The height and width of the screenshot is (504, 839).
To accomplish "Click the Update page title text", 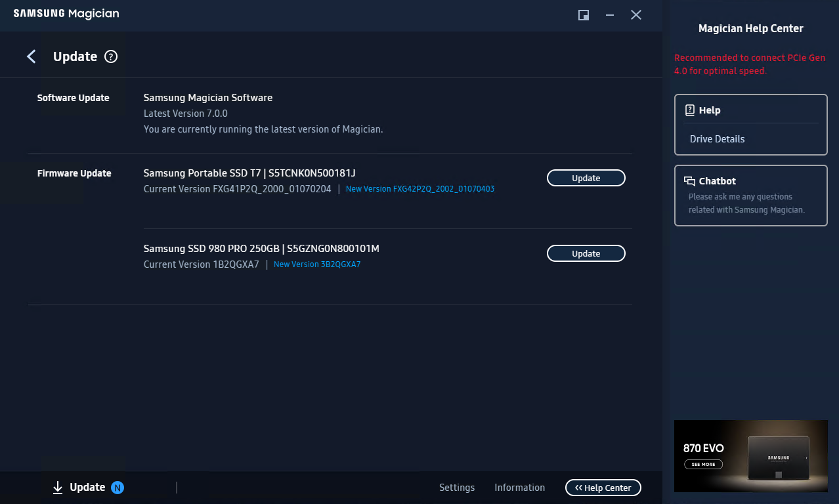I will coord(75,56).
